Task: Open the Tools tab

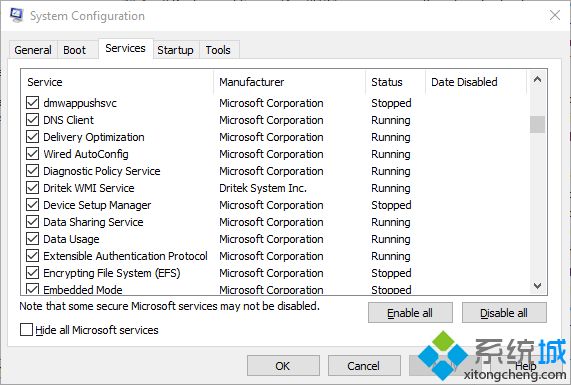Action: [x=218, y=50]
